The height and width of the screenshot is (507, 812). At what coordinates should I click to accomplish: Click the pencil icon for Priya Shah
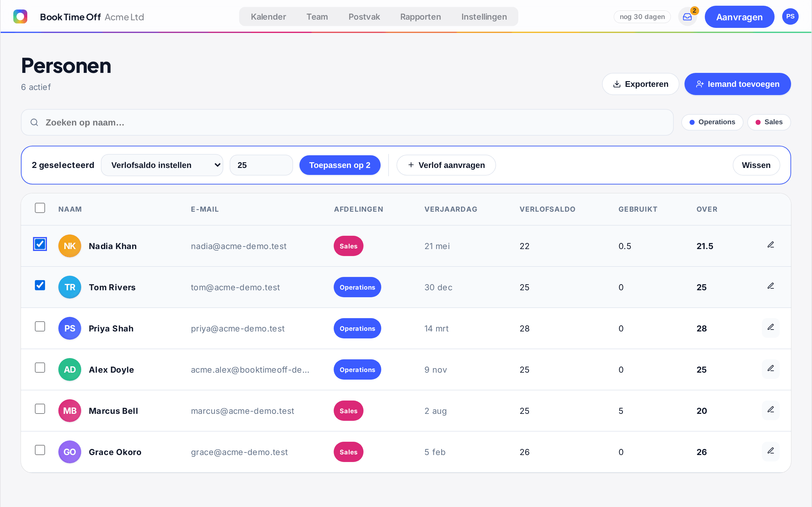tap(771, 327)
